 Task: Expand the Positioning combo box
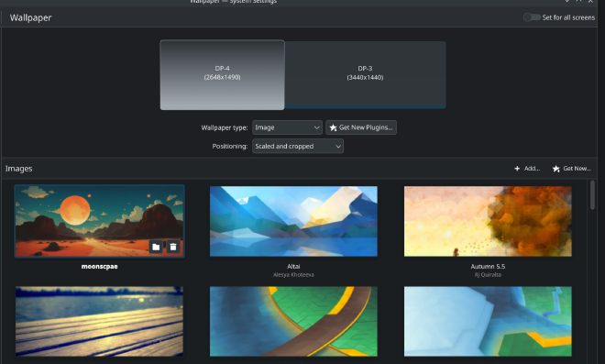[298, 147]
